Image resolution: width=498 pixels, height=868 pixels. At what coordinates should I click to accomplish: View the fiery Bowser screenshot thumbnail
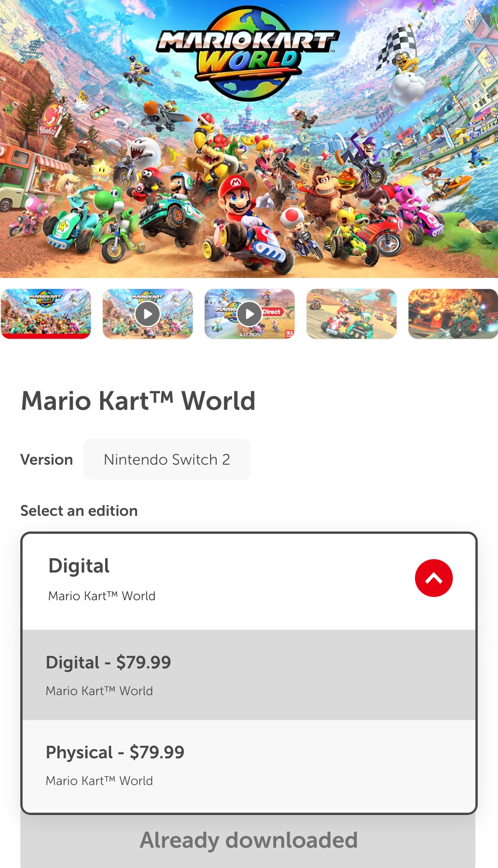tap(453, 314)
